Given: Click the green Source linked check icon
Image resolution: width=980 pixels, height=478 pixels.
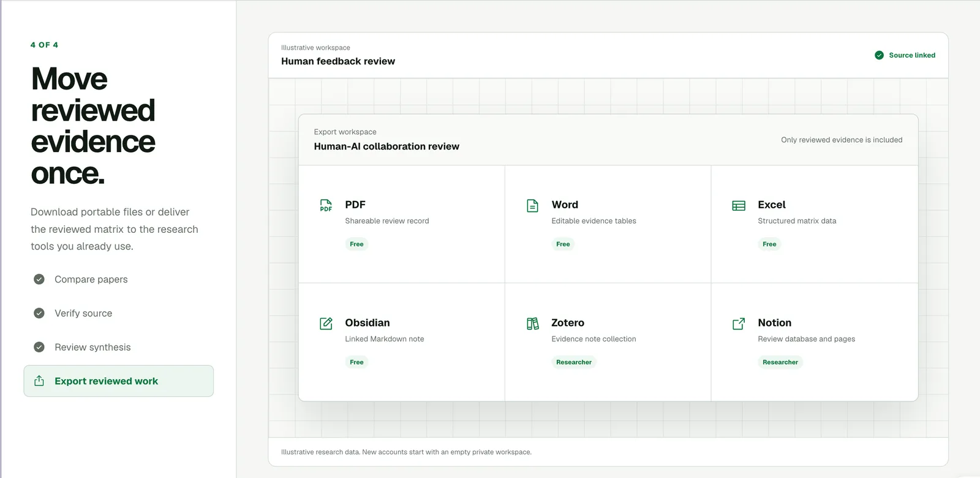Looking at the screenshot, I should tap(879, 55).
